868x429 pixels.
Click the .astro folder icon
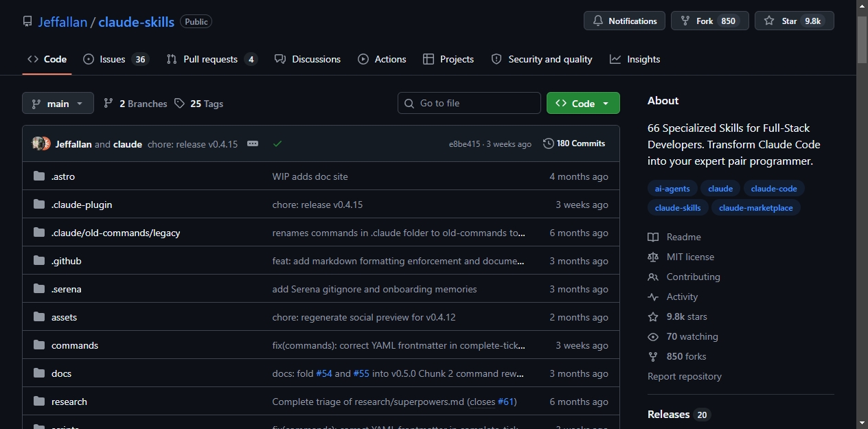[39, 176]
